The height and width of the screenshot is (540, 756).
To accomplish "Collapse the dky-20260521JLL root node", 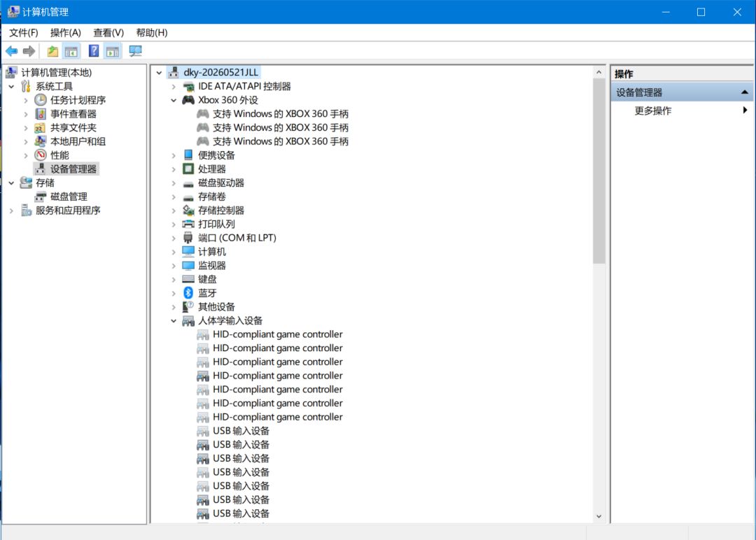I will pos(159,73).
